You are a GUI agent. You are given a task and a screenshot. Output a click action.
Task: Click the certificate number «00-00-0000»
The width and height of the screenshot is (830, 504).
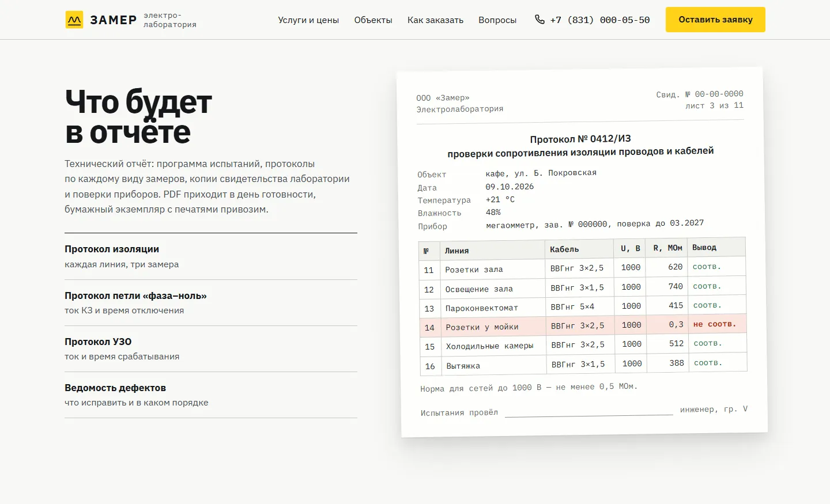[719, 94]
